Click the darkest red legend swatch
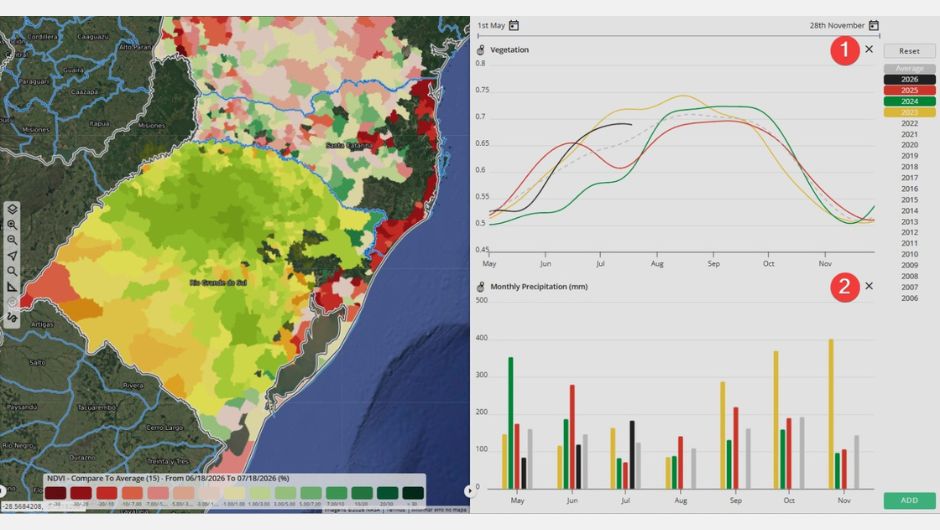The image size is (940, 530). (55, 493)
